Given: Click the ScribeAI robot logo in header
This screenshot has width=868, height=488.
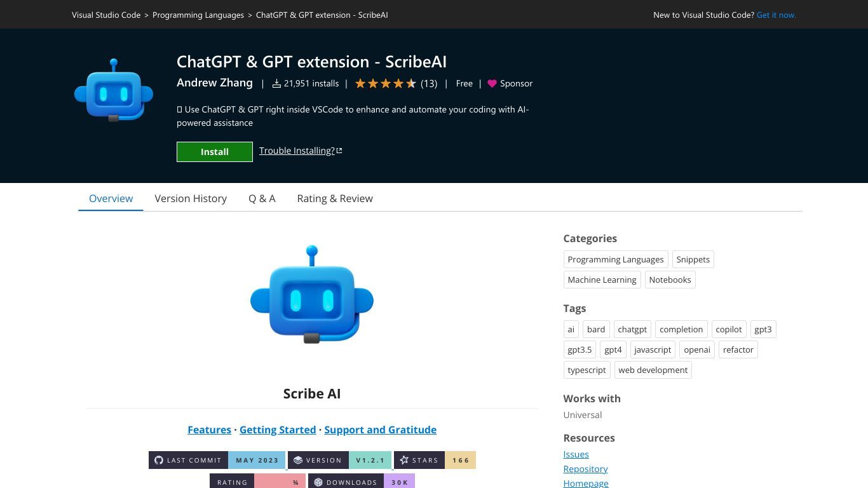Looking at the screenshot, I should [x=114, y=90].
